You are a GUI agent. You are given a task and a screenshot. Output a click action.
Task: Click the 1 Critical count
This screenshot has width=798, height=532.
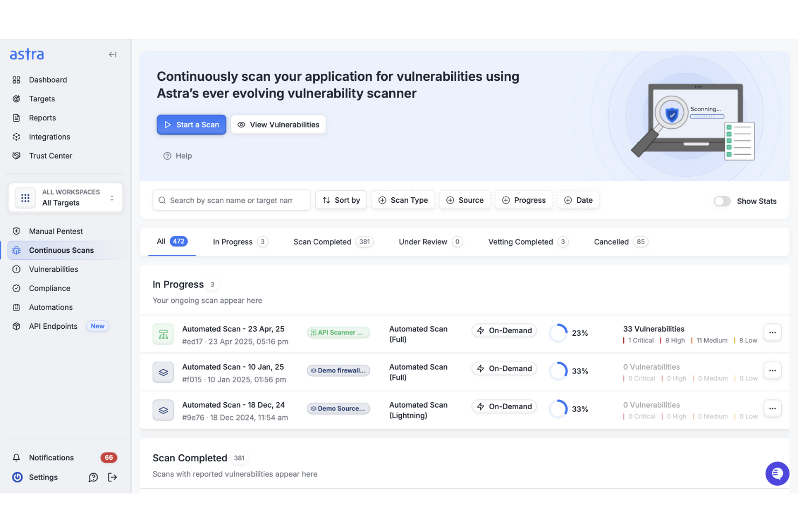coord(638,341)
